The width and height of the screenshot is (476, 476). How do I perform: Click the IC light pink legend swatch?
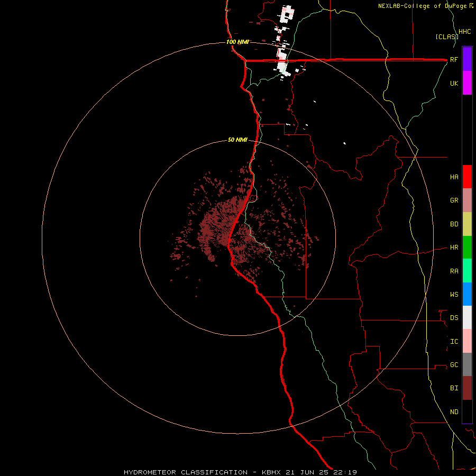pyautogui.click(x=467, y=341)
